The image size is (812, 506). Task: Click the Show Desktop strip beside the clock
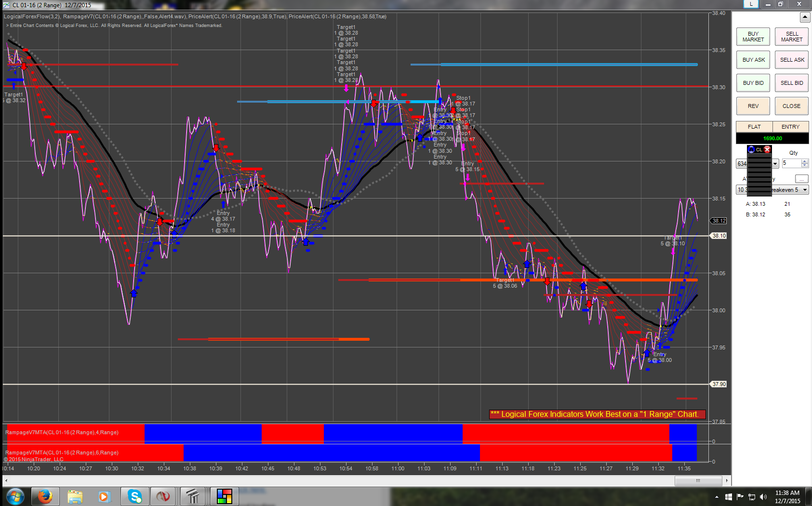809,497
